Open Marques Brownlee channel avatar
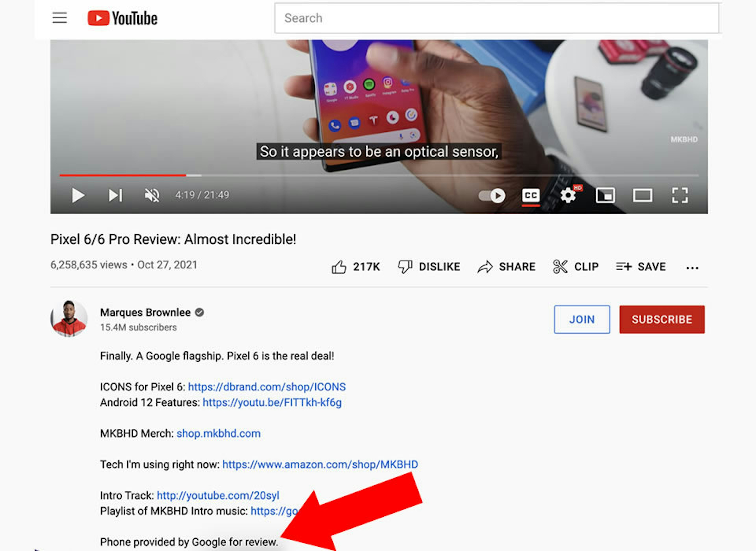Viewport: 756px width, 551px height. (x=69, y=319)
